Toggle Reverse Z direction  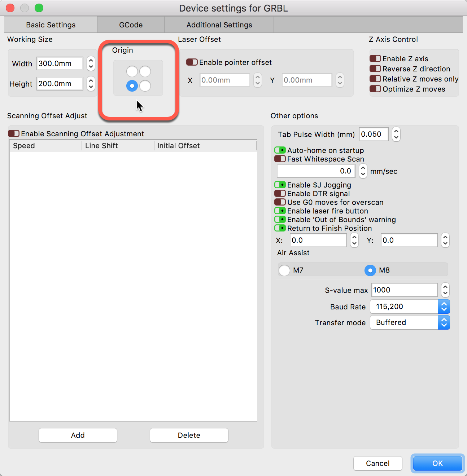[375, 69]
